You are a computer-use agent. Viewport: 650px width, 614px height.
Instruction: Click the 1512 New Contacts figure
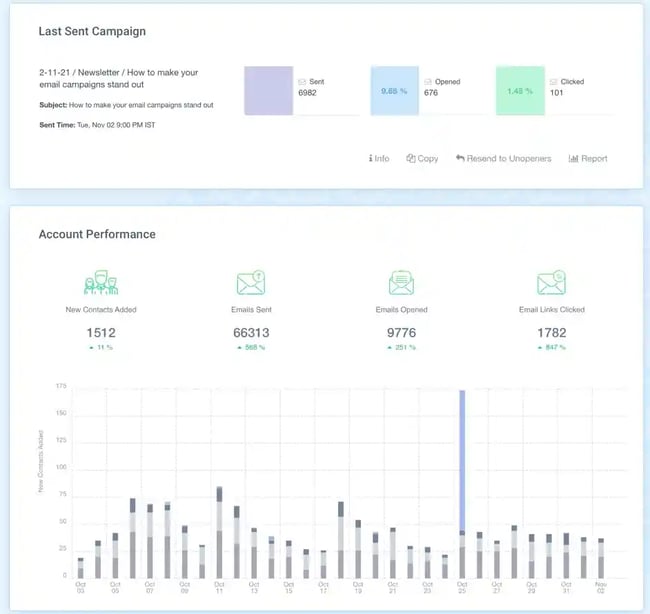(100, 333)
